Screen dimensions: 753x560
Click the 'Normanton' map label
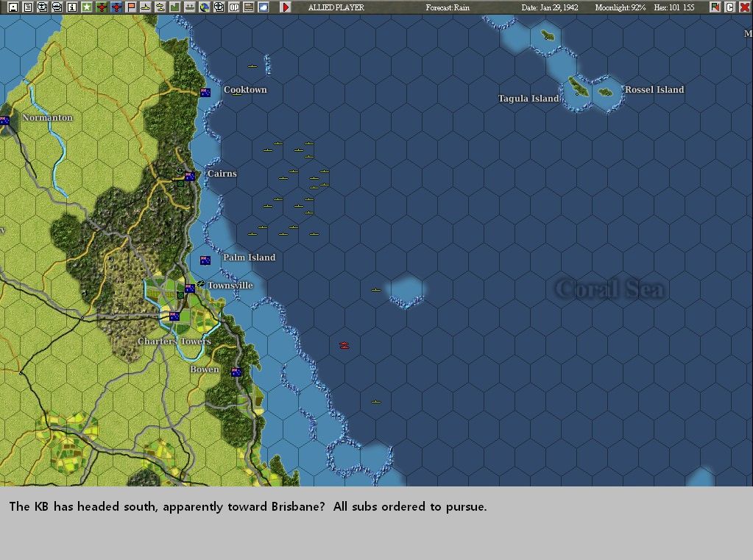[48, 118]
